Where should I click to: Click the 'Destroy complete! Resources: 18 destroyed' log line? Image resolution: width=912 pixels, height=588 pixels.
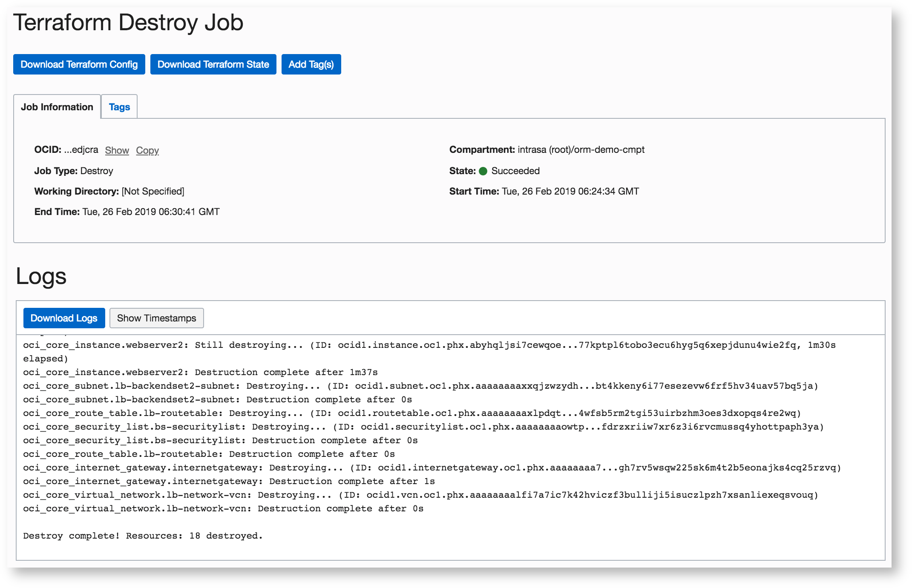(143, 536)
